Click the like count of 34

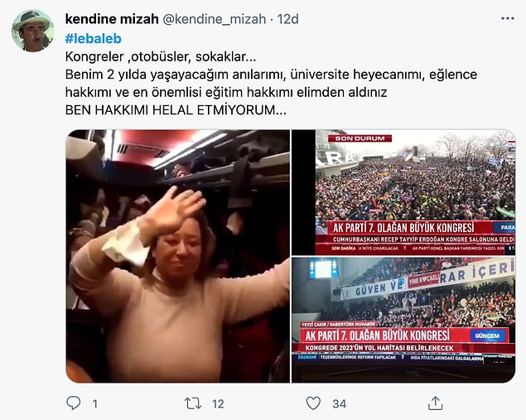[339, 403]
